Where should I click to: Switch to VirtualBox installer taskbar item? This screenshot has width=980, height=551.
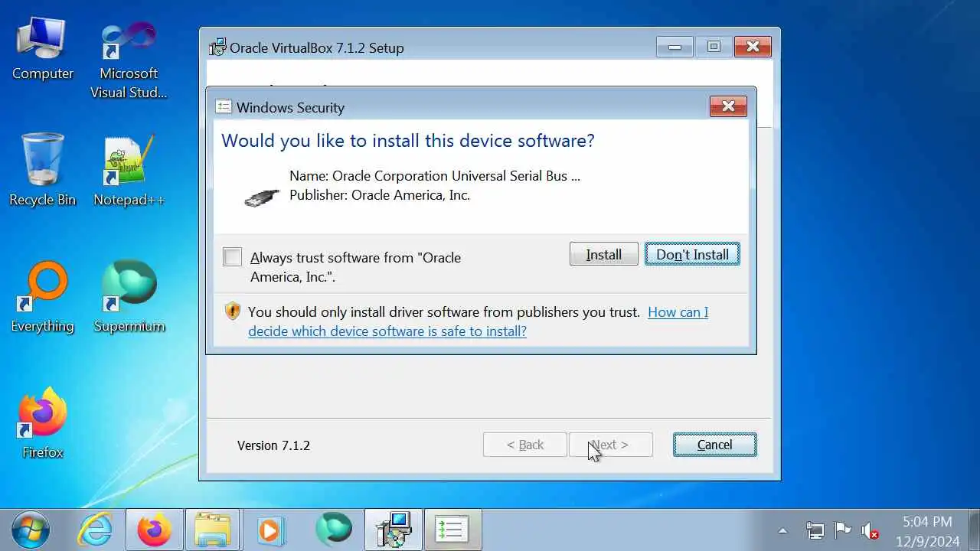point(394,530)
